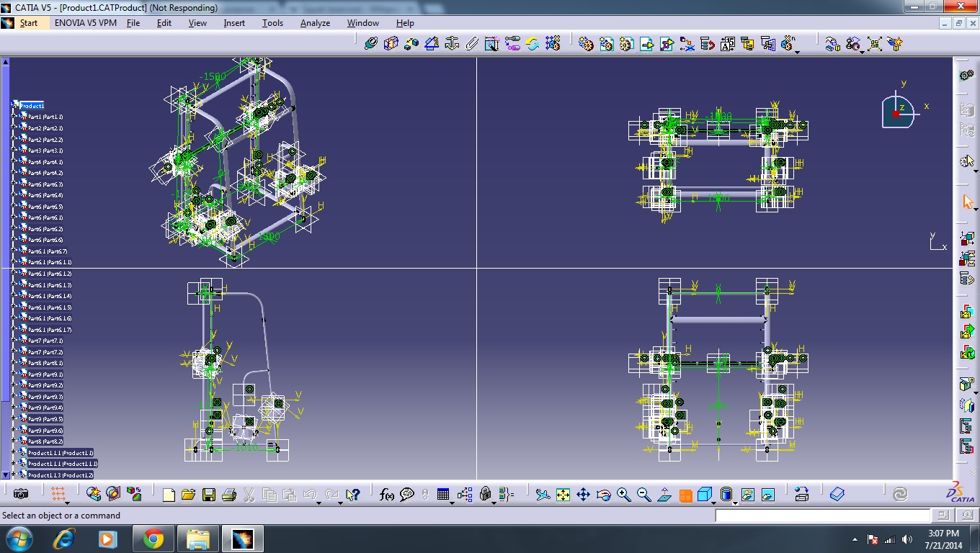Select the Quick Constraint tool
980x553 pixels.
[492, 44]
